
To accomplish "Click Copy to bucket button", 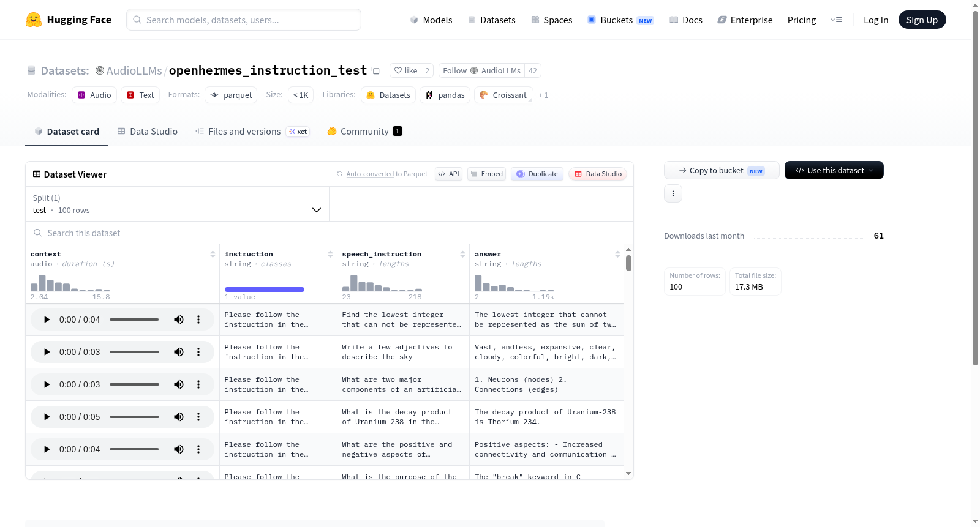I will (x=722, y=170).
